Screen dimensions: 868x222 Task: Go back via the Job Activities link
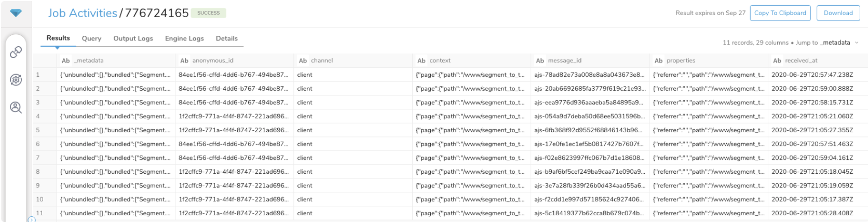click(83, 13)
